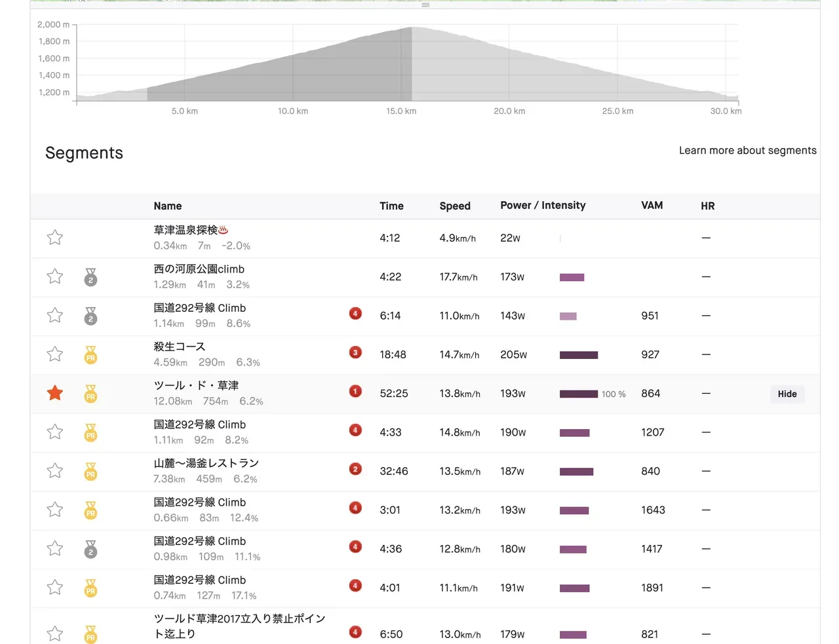Hide the ツール・ド・草津 segment
Viewport: 839px width, 644px height.
click(787, 394)
